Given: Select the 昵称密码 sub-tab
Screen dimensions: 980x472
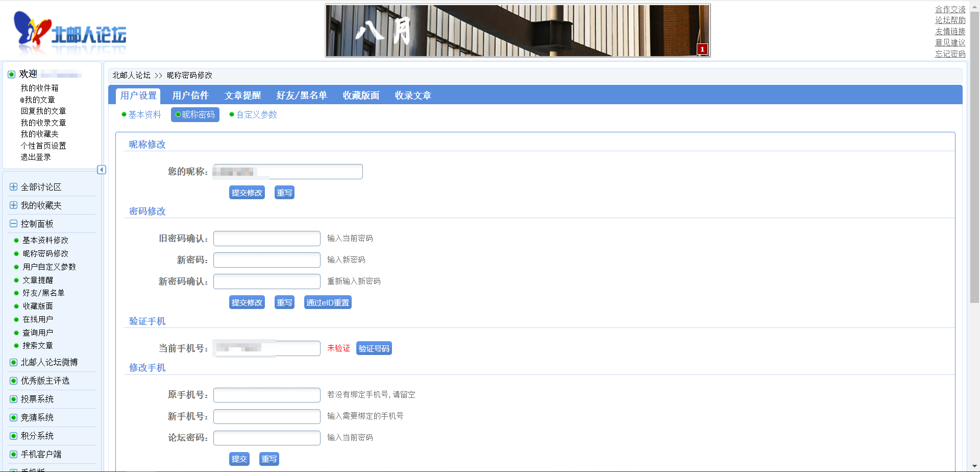Looking at the screenshot, I should click(195, 114).
